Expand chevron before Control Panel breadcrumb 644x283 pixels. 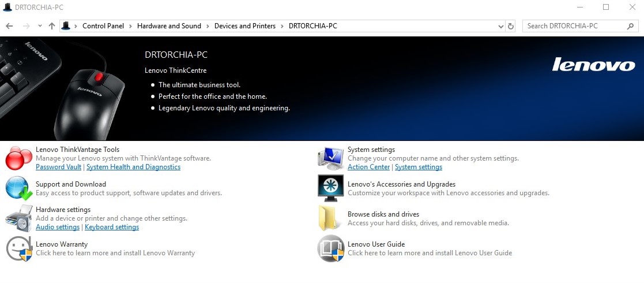pos(76,26)
